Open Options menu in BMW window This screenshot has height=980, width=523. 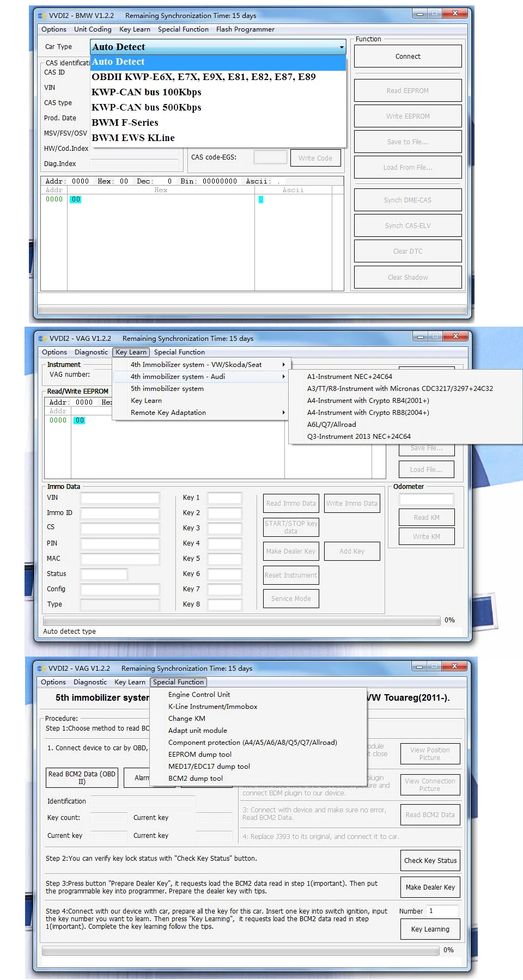coord(54,29)
